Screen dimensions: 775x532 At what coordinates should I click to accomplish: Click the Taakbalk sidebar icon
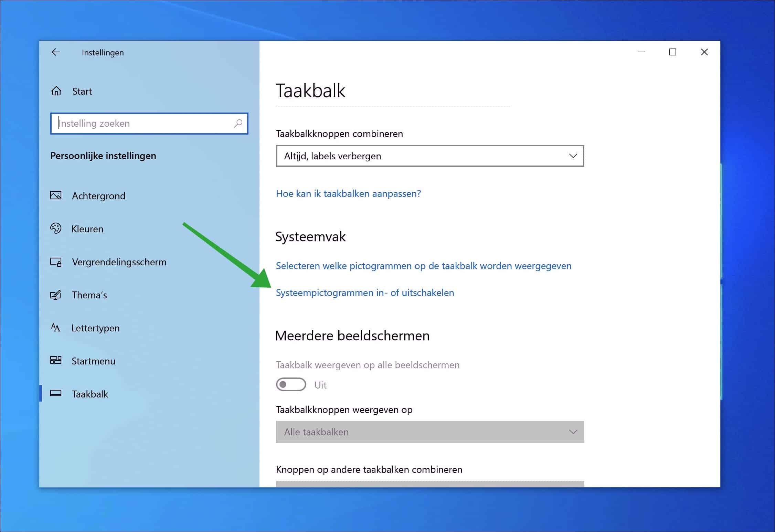[x=56, y=394]
